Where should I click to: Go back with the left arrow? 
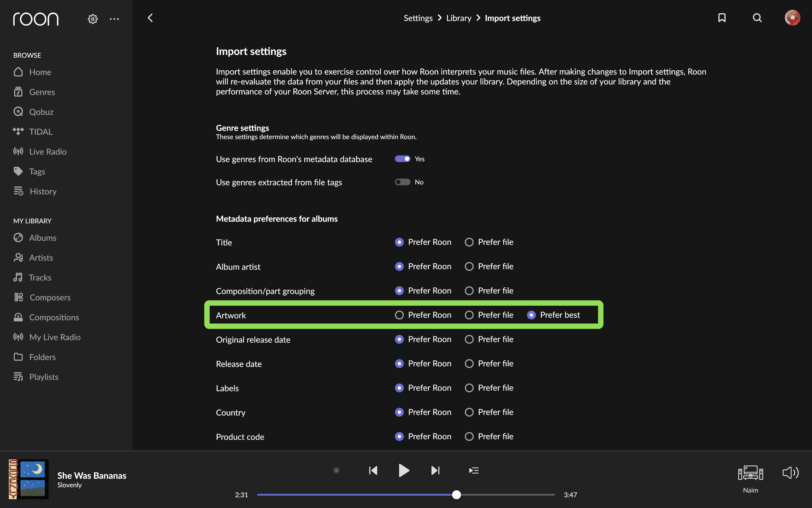click(x=150, y=18)
